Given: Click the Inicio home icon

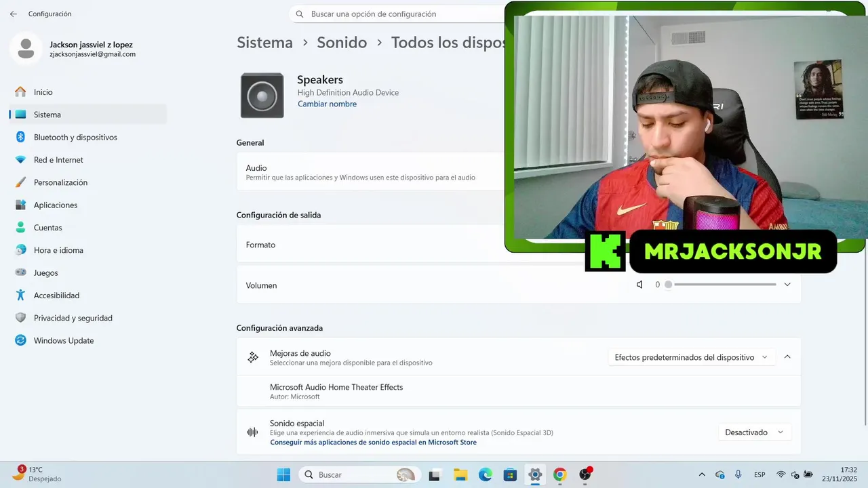Looking at the screenshot, I should coord(20,92).
